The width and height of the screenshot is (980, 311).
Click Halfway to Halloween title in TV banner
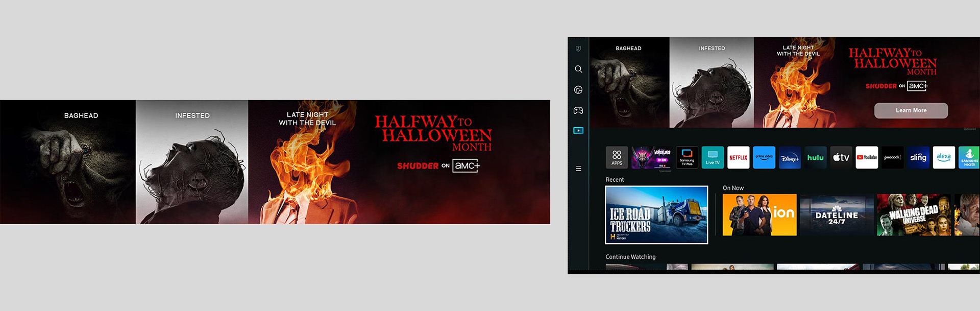coord(893,61)
